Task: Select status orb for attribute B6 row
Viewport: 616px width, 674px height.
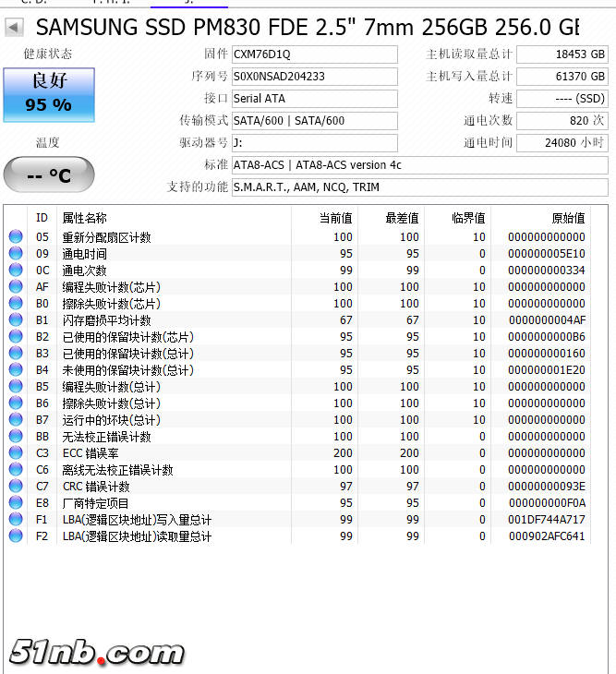Action: click(x=16, y=403)
